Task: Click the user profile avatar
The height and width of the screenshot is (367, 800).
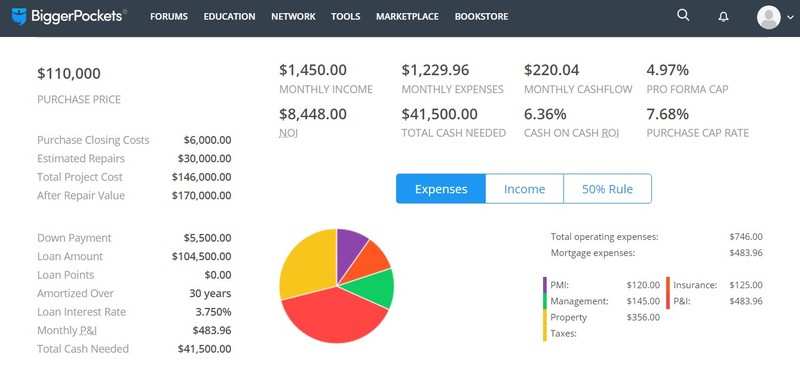Action: [x=769, y=17]
